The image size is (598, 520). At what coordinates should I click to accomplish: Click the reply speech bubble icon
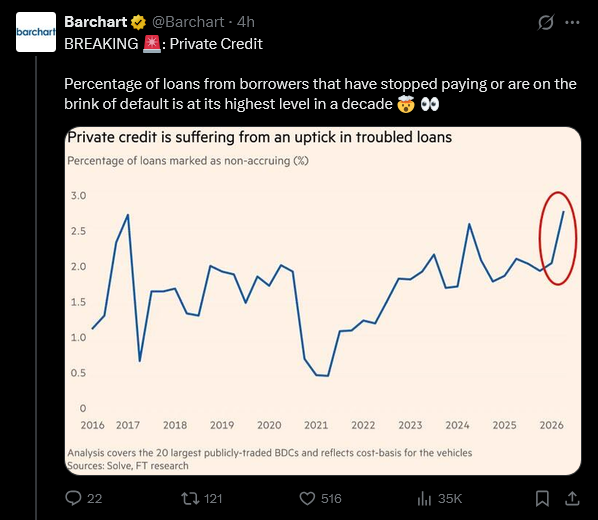73,498
